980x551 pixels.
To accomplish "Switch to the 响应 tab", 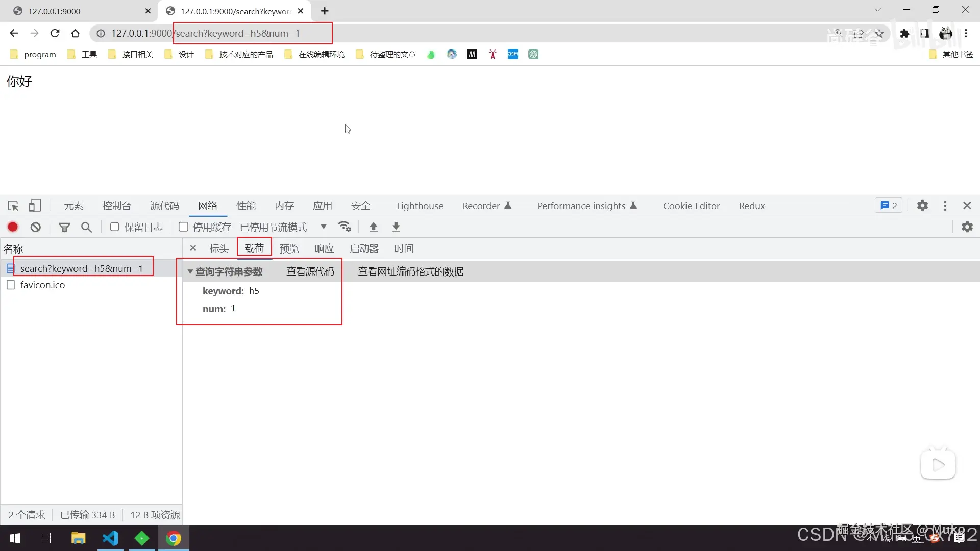I will tap(324, 248).
